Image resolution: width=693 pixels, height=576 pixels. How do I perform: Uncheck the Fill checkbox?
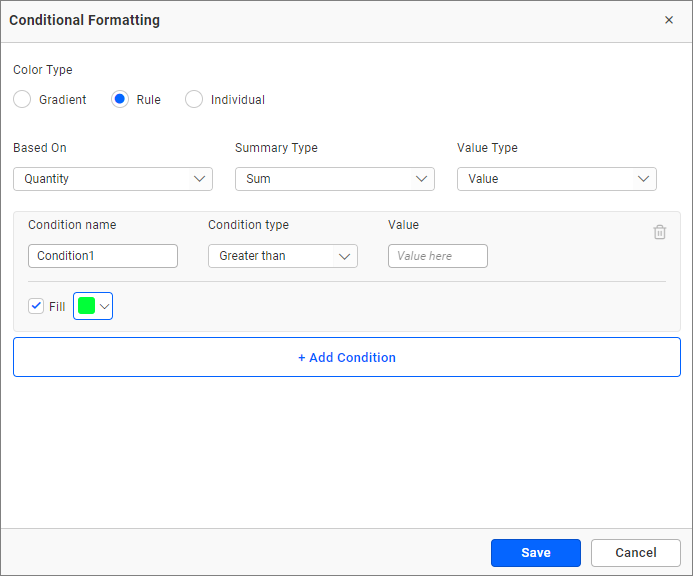[x=37, y=307]
